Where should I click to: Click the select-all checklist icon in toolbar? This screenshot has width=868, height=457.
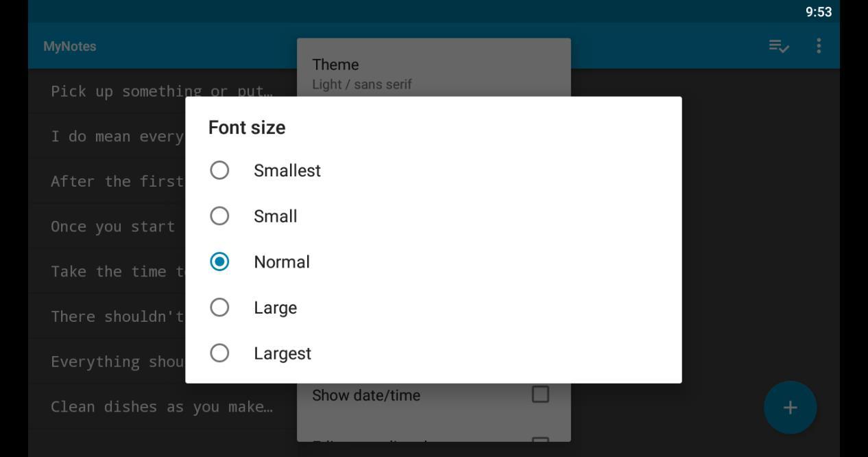[x=778, y=46]
